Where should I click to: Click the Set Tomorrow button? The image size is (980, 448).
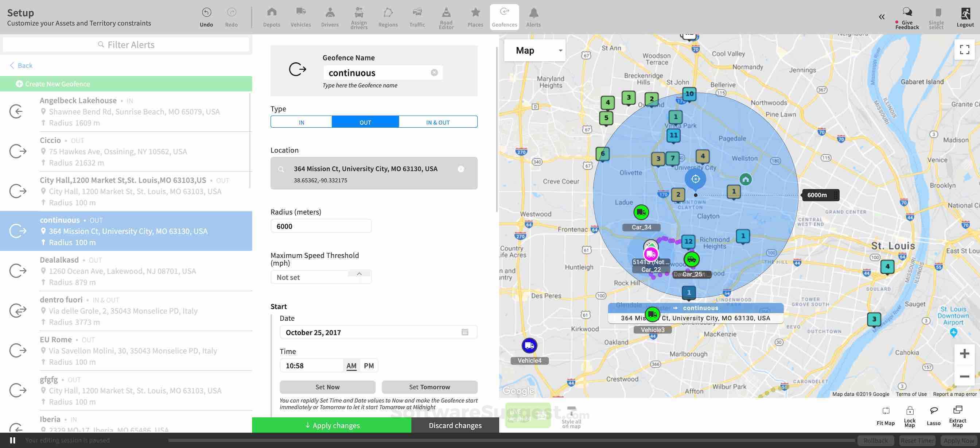pos(429,387)
